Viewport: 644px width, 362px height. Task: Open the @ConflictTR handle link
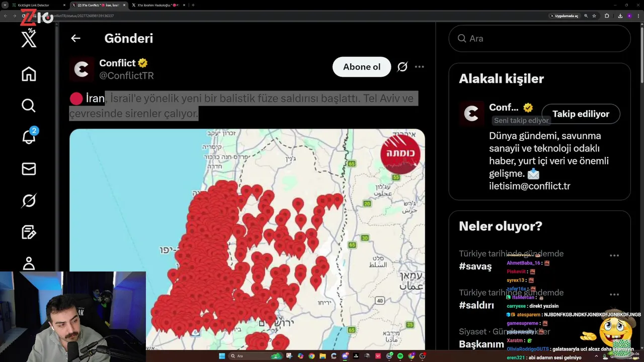click(126, 76)
